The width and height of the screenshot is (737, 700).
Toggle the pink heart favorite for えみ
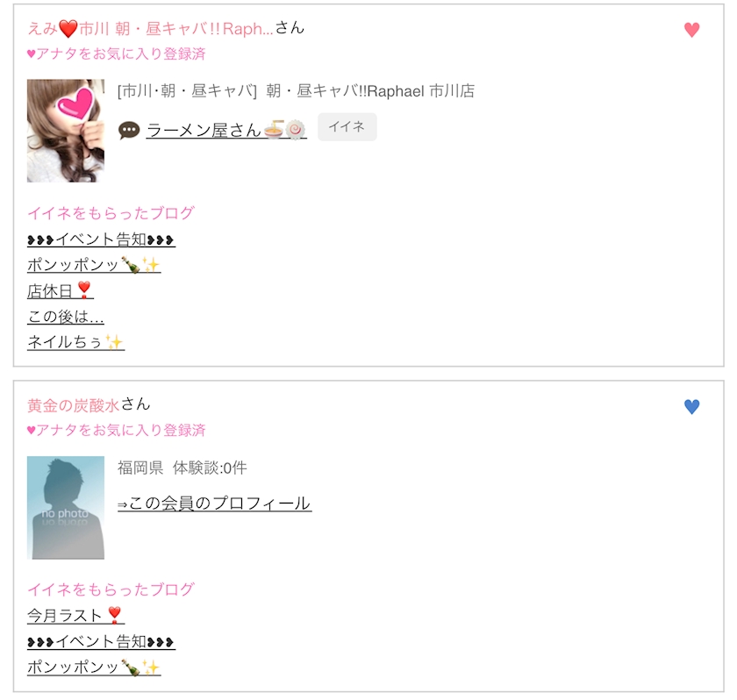691,30
